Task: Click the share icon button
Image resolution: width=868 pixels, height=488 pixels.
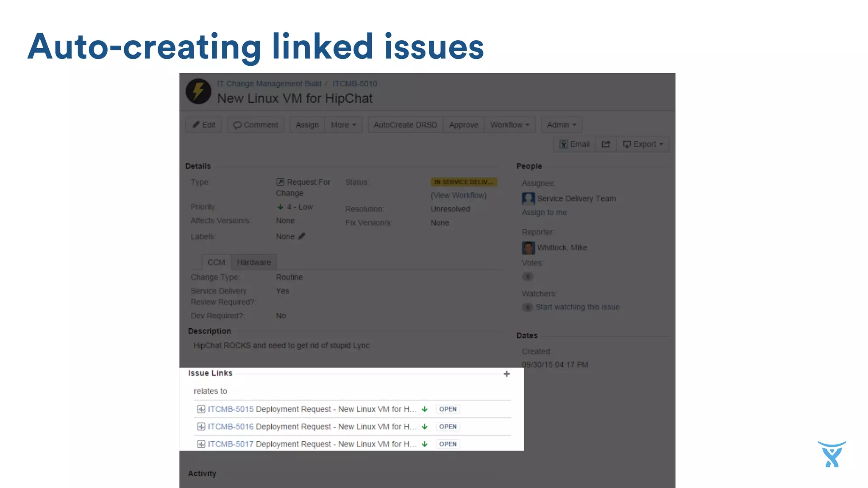Action: click(x=606, y=144)
